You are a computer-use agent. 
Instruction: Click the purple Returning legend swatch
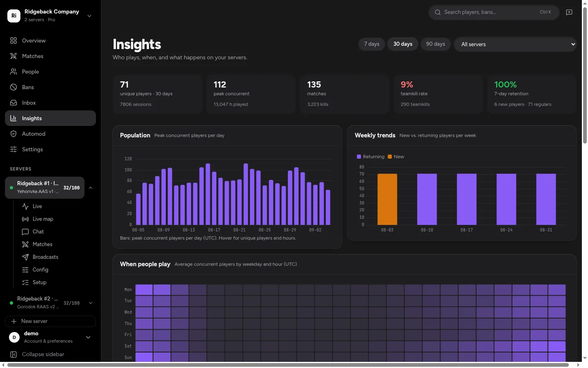[x=359, y=157]
